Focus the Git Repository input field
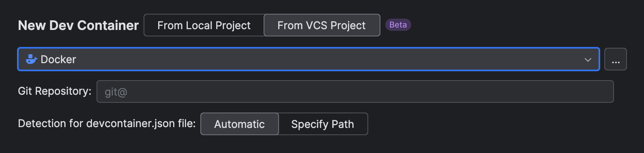644x153 pixels. tap(355, 91)
